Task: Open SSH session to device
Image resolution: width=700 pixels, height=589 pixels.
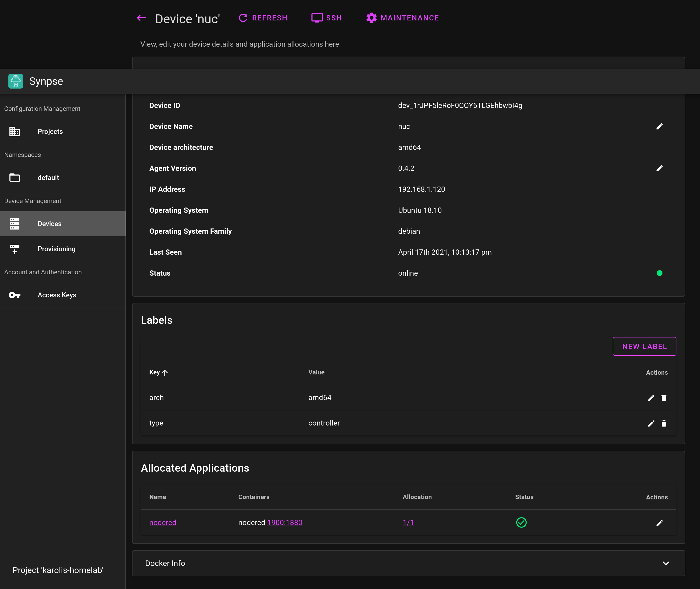Action: [x=326, y=18]
